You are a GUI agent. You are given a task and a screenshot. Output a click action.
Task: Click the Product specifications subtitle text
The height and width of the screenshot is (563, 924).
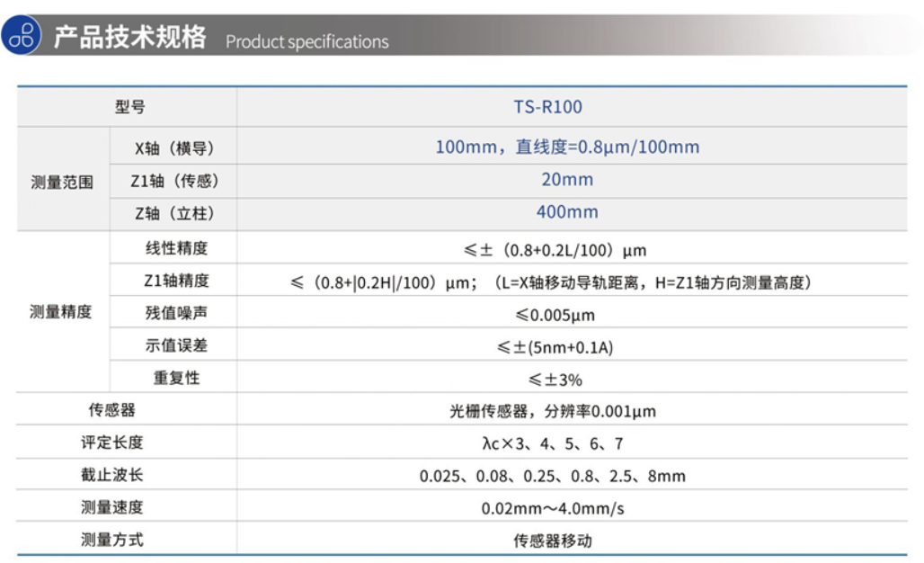click(x=307, y=41)
